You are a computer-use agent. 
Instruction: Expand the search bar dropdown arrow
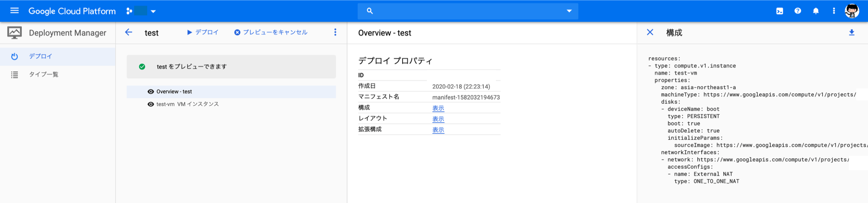tap(569, 11)
